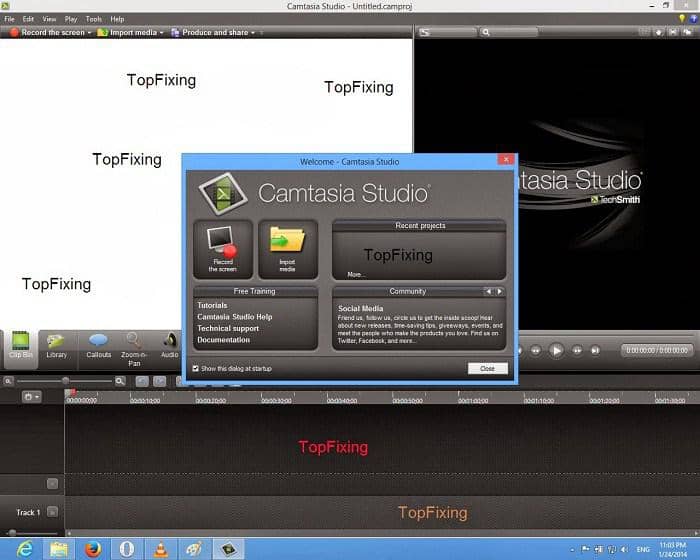Open the Documentation link
Viewport: 700px width, 560px height.
click(x=223, y=340)
